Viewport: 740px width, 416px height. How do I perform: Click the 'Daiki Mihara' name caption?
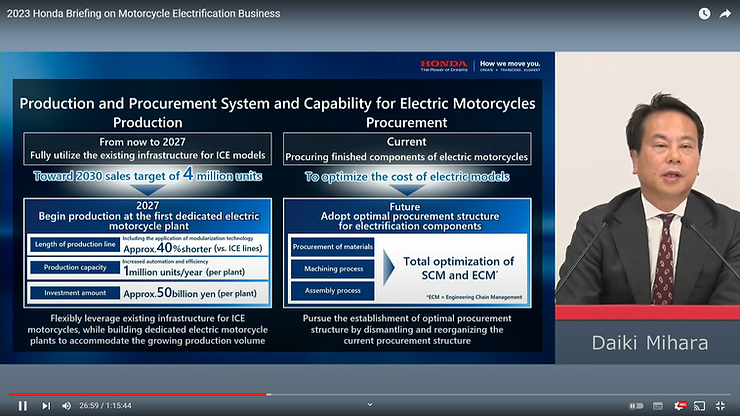tap(650, 343)
